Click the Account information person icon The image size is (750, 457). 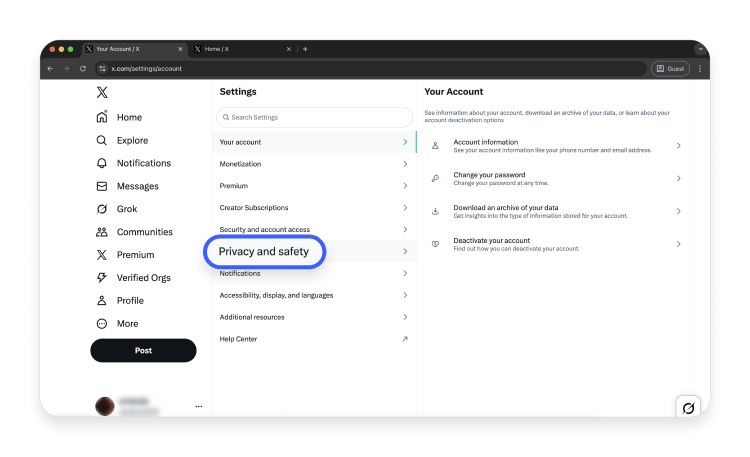pos(435,145)
